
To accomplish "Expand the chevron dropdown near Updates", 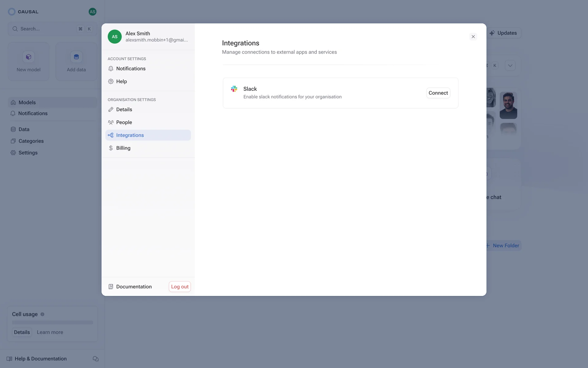I will [x=510, y=66].
